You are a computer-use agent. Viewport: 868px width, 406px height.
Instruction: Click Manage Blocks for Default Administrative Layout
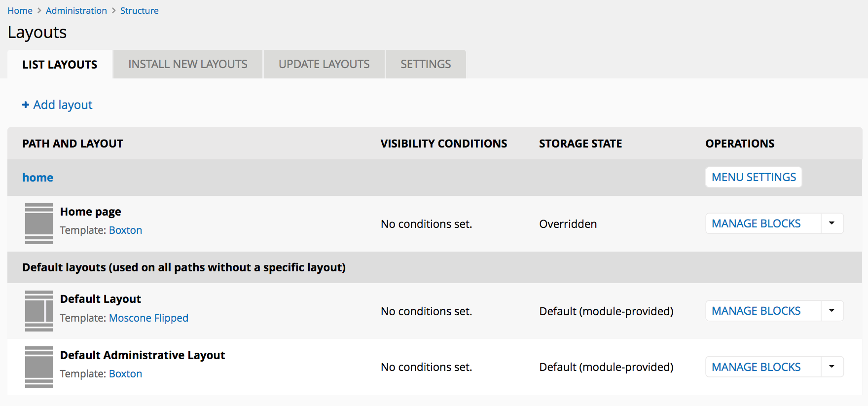click(756, 367)
